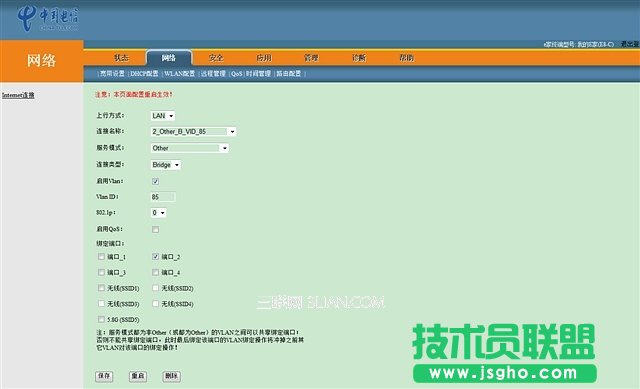
Task: Click the 保存 button
Action: coord(104,376)
